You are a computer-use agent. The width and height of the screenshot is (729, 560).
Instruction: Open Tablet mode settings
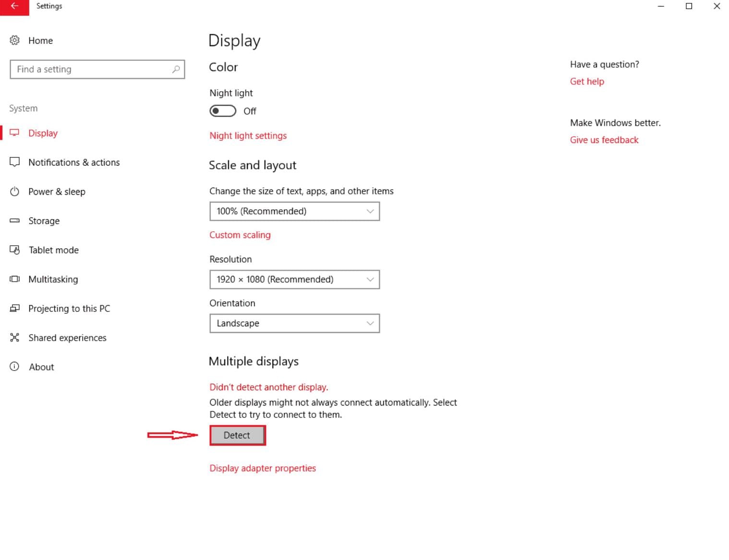[x=53, y=250]
